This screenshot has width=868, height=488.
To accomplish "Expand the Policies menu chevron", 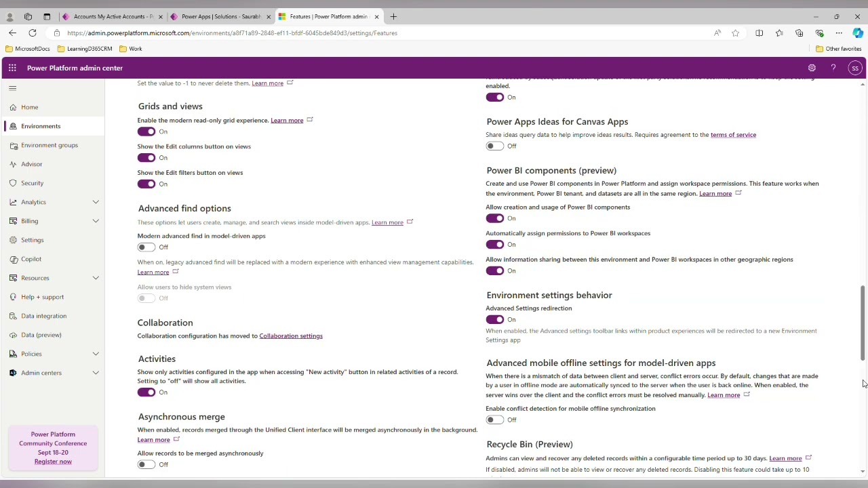I will (x=96, y=354).
